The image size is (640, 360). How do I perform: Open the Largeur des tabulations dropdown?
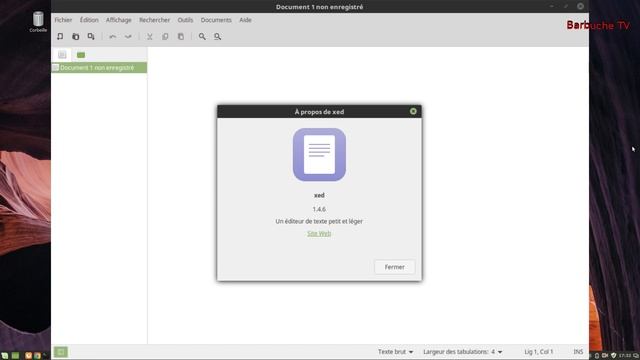462,352
